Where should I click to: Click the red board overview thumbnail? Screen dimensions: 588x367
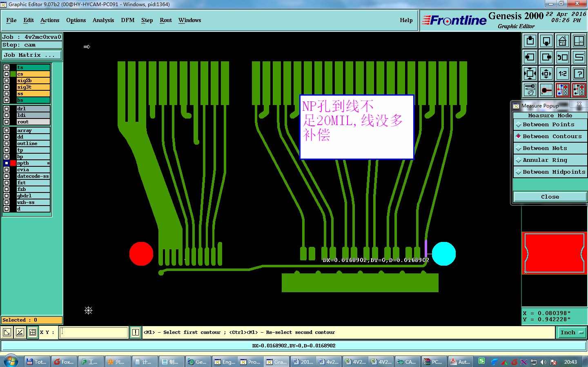coord(555,253)
